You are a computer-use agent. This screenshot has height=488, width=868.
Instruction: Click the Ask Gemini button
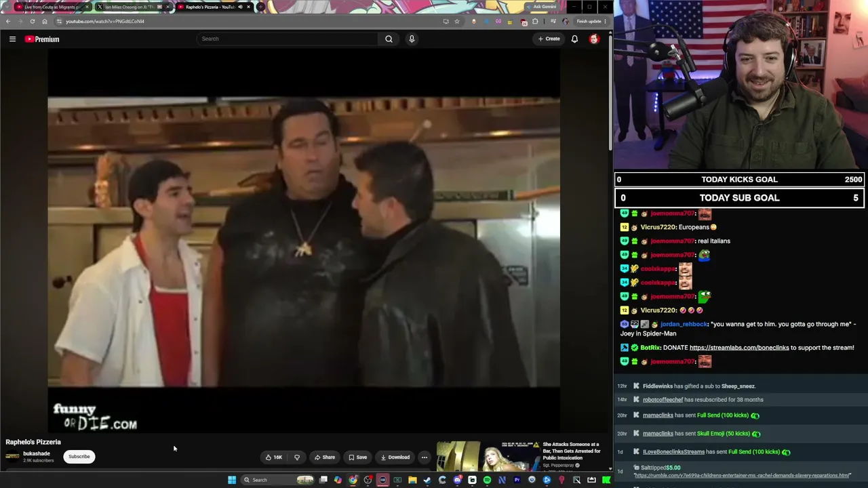(544, 7)
